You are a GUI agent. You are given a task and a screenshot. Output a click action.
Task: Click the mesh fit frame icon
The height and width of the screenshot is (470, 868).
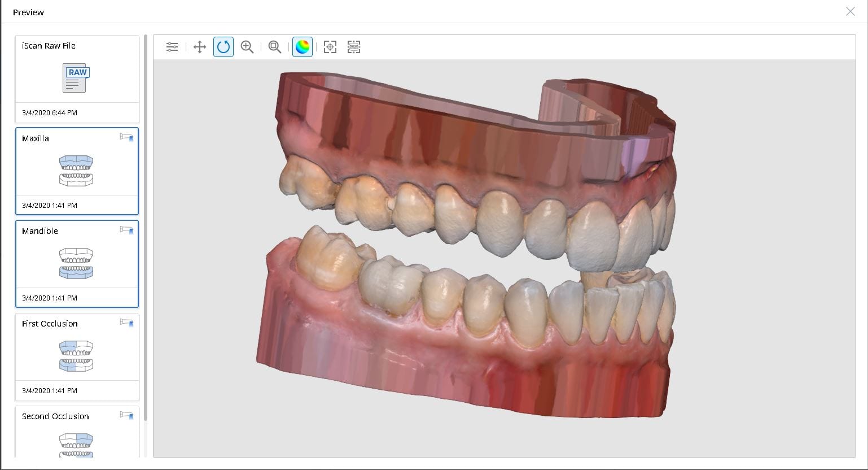(x=353, y=47)
